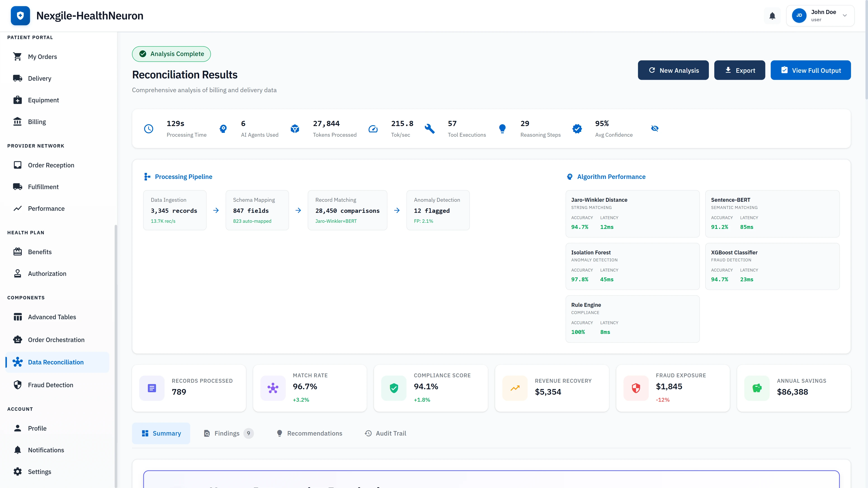Open Data Reconciliation from the sidebar

click(56, 362)
